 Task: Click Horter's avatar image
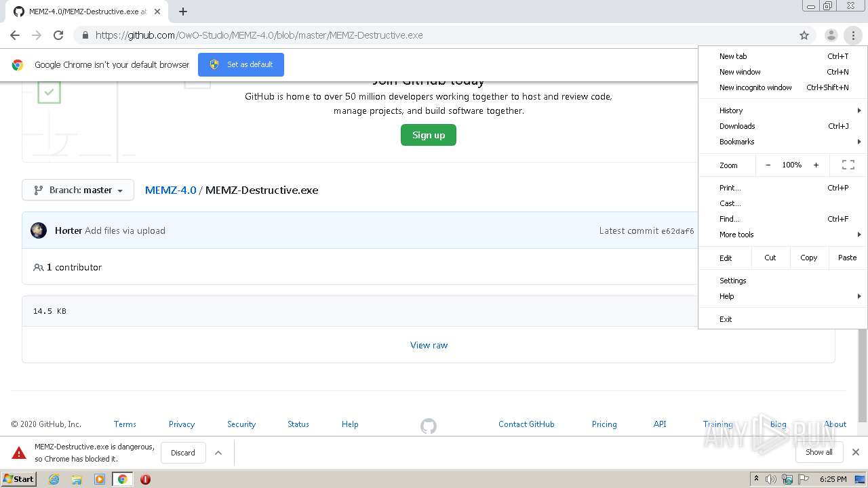coord(39,230)
